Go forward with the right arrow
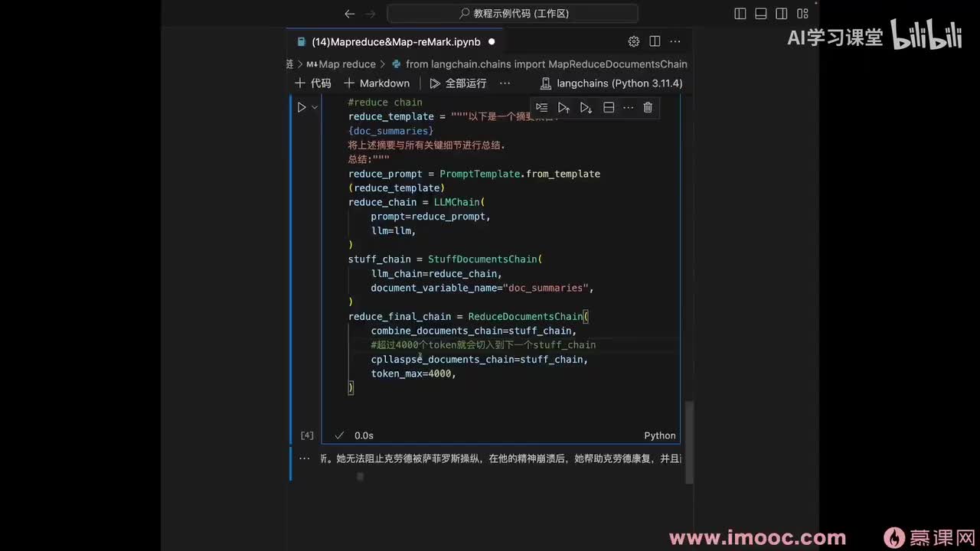The width and height of the screenshot is (980, 551). [371, 14]
